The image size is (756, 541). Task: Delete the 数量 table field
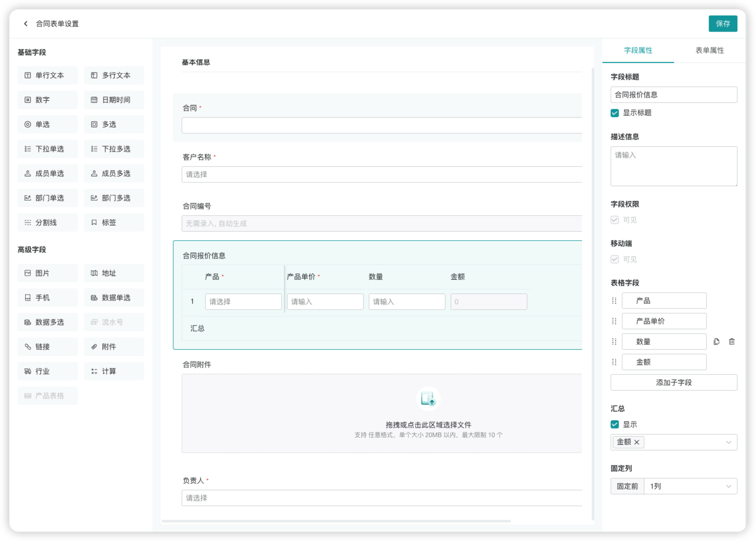pos(731,341)
